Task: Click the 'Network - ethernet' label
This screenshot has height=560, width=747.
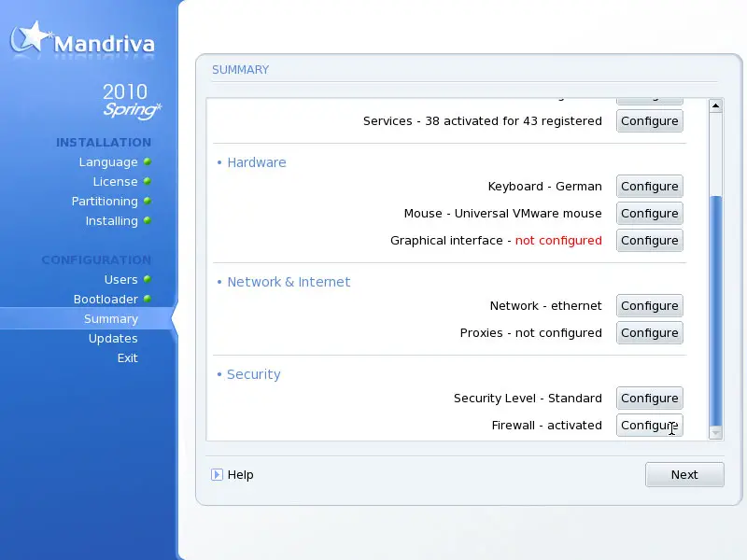Action: [x=546, y=306]
